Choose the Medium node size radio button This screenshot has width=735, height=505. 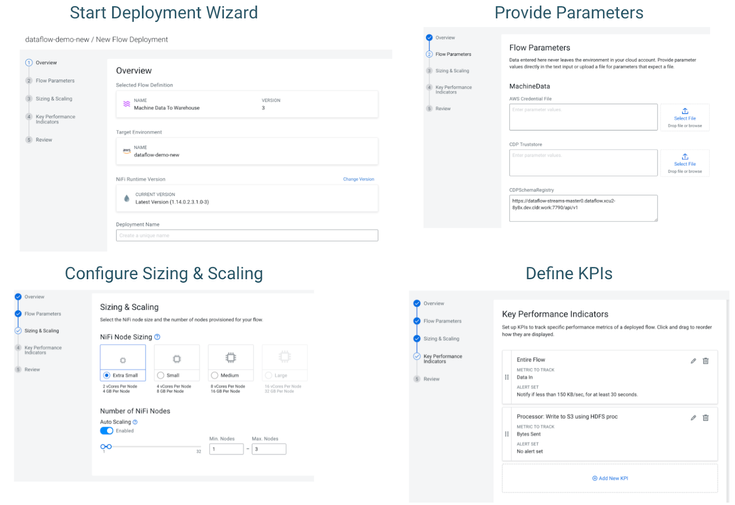coord(215,375)
